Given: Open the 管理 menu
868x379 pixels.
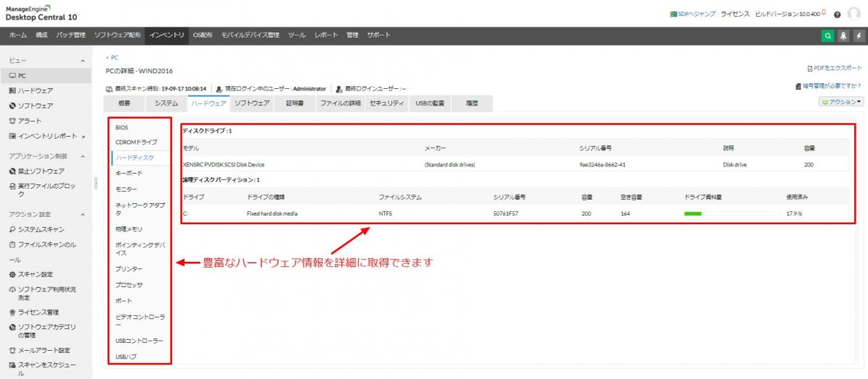Looking at the screenshot, I should click(352, 35).
